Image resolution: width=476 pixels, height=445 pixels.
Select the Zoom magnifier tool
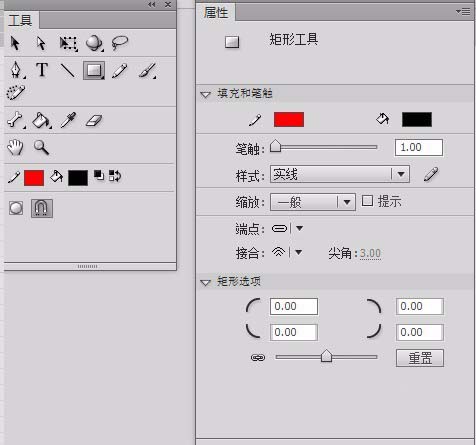(x=41, y=147)
